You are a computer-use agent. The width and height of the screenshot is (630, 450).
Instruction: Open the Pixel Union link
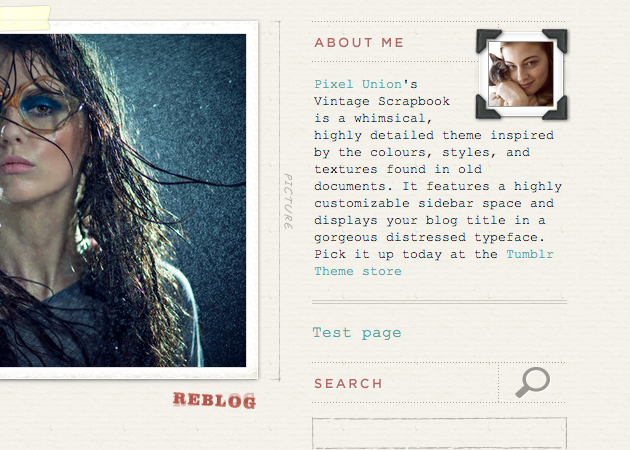tap(358, 84)
